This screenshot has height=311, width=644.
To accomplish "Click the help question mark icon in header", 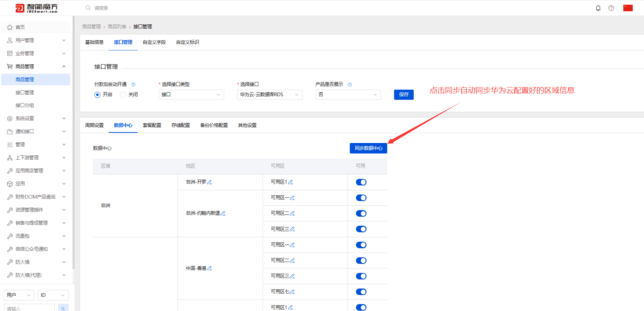I will click(611, 8).
